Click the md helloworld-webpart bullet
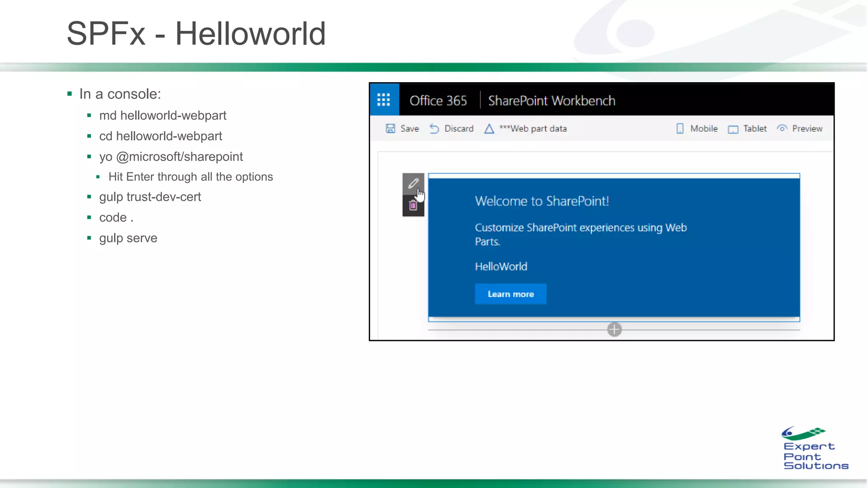Viewport: 868px width, 488px height. pos(163,116)
